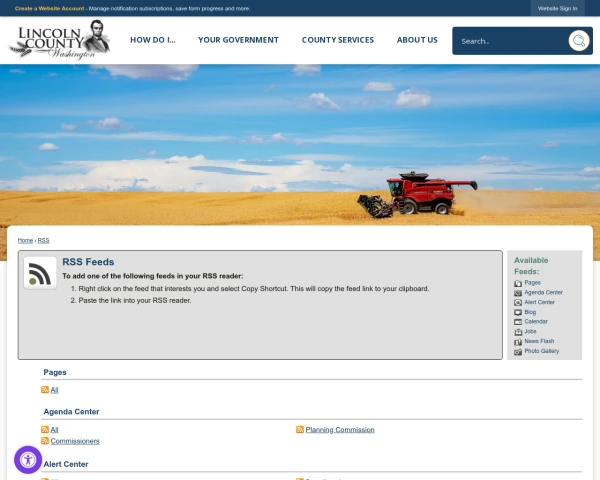The height and width of the screenshot is (480, 600).
Task: Click the Calendar icon in Available Feeds
Action: 518,322
